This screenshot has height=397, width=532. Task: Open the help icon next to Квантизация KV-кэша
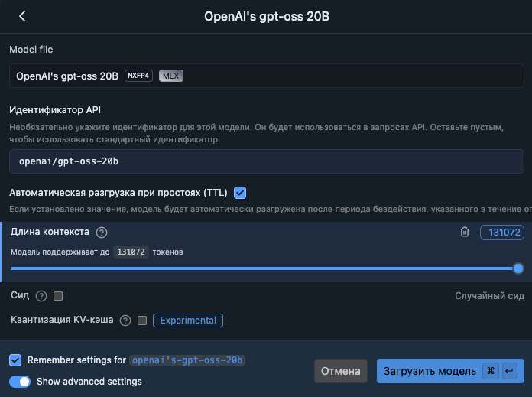(x=125, y=321)
